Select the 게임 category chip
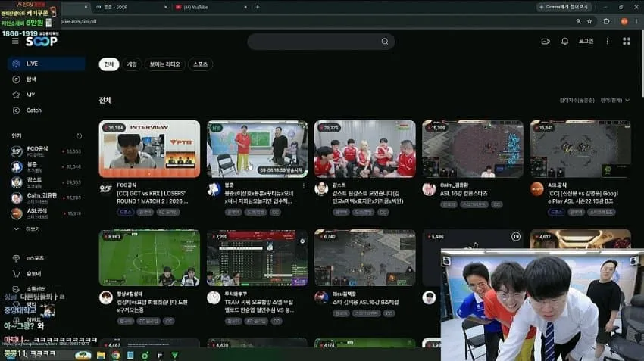644x361 pixels. tap(132, 64)
